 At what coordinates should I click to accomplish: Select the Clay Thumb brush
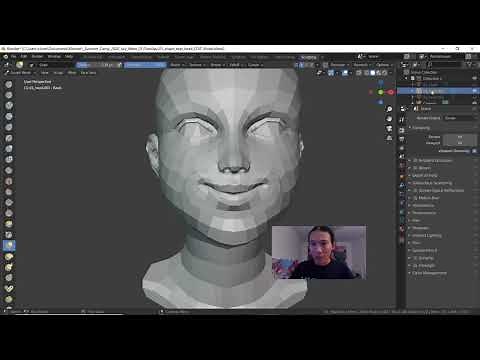click(x=9, y=127)
